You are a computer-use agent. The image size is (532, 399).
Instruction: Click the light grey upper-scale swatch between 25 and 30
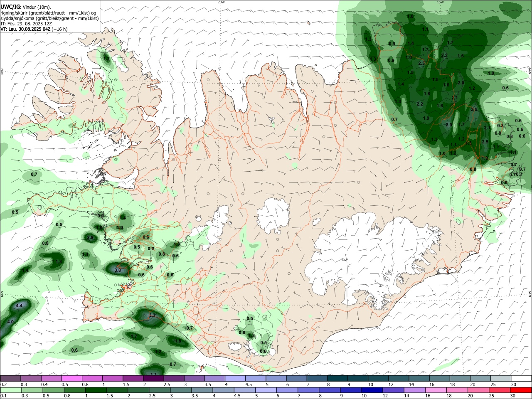pyautogui.click(x=501, y=379)
